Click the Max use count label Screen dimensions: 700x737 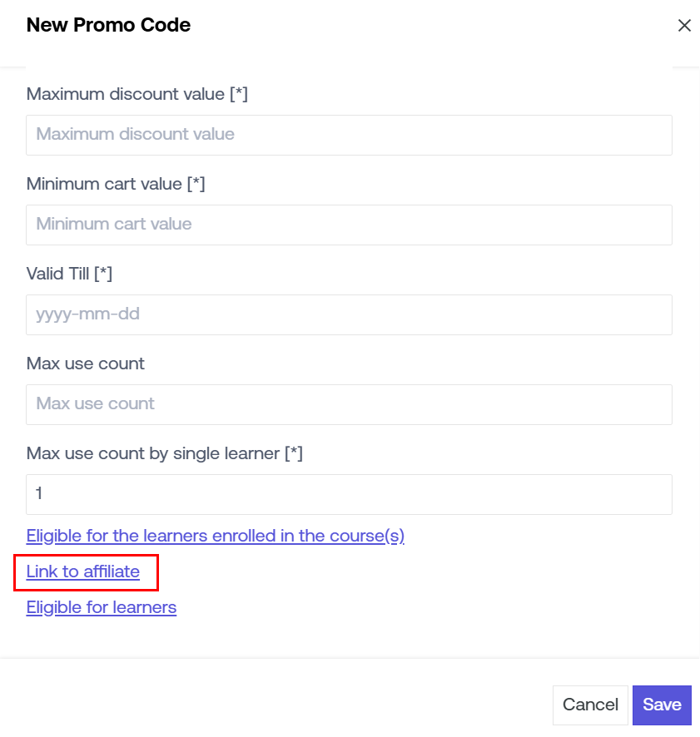click(x=86, y=364)
